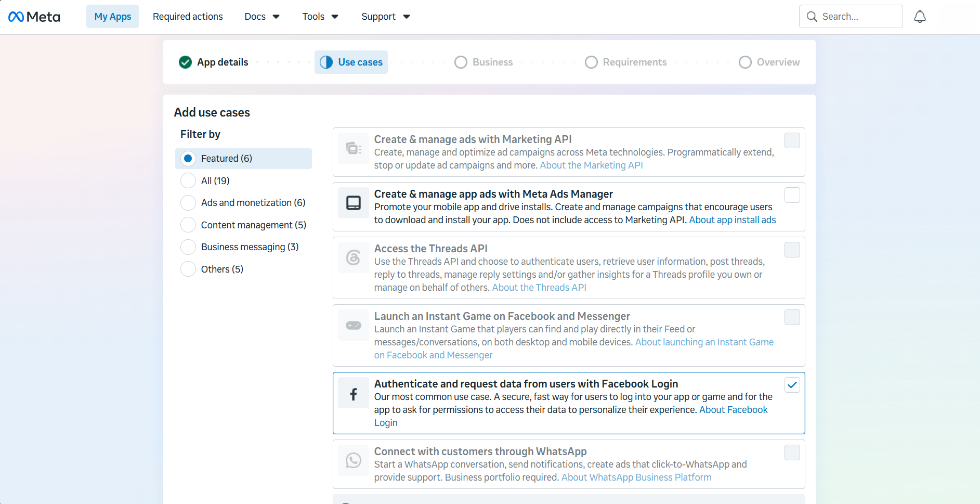Open My Apps in the top navigation

[x=113, y=17]
